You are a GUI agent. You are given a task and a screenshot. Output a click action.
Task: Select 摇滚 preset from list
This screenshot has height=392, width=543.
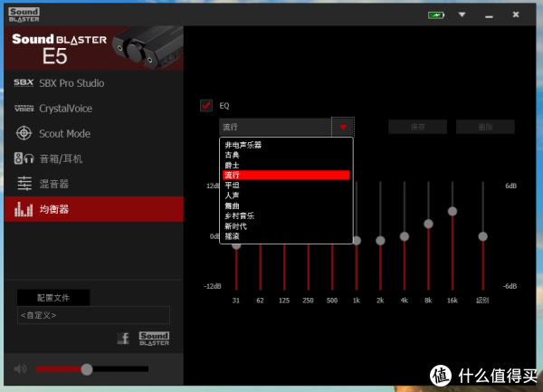(x=286, y=236)
